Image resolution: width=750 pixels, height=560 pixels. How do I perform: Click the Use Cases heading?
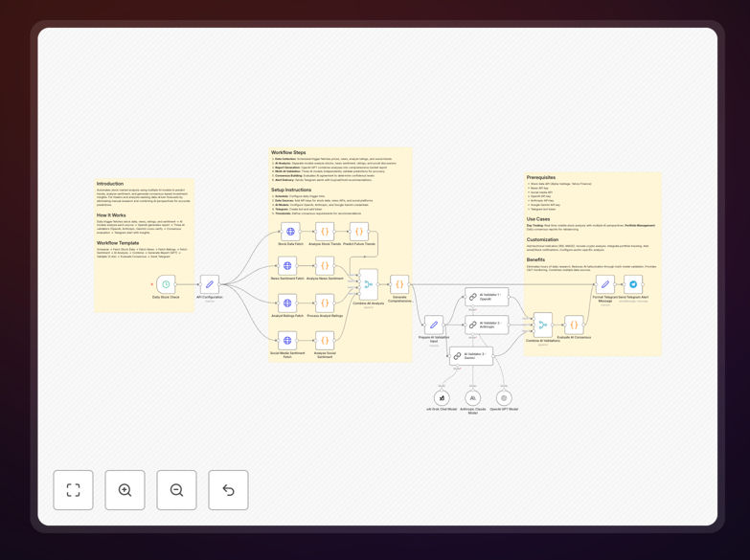coord(538,219)
